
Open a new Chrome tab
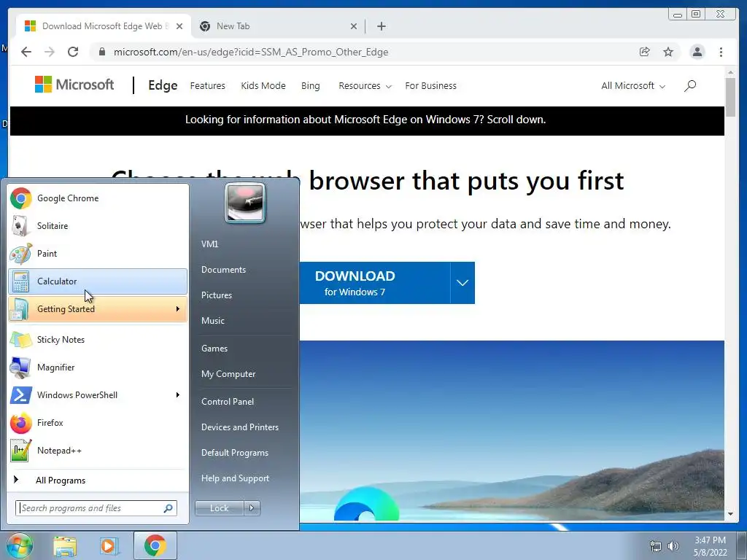(x=381, y=26)
